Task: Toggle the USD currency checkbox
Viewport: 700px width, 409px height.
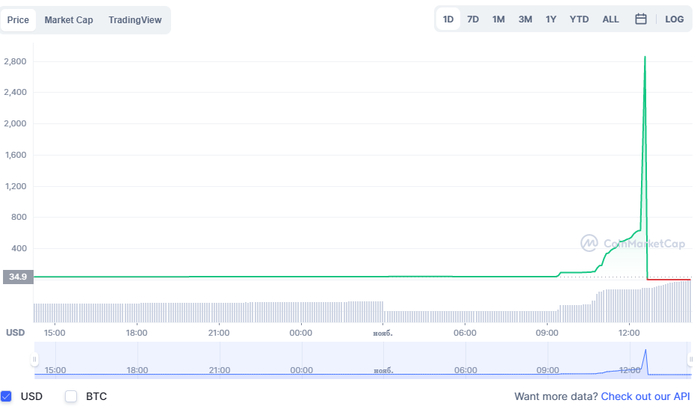Action: [8, 396]
